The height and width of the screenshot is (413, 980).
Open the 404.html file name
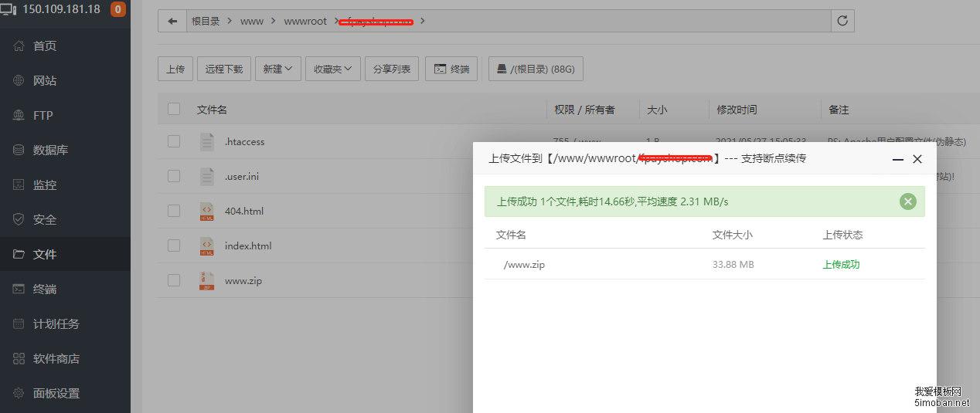244,212
